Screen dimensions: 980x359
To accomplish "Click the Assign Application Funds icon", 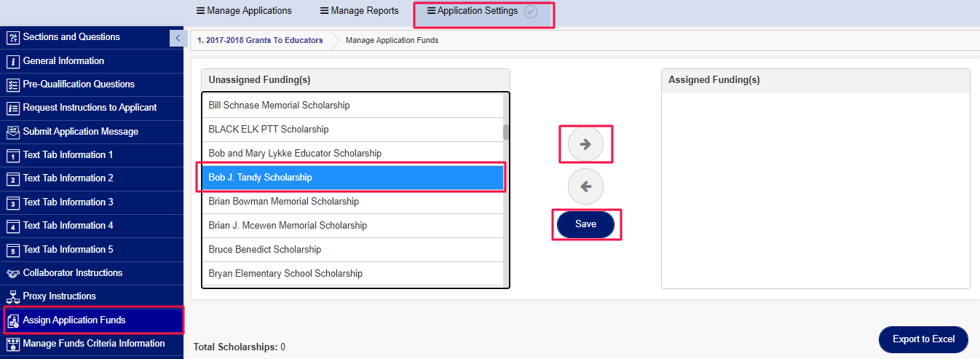I will (x=12, y=321).
